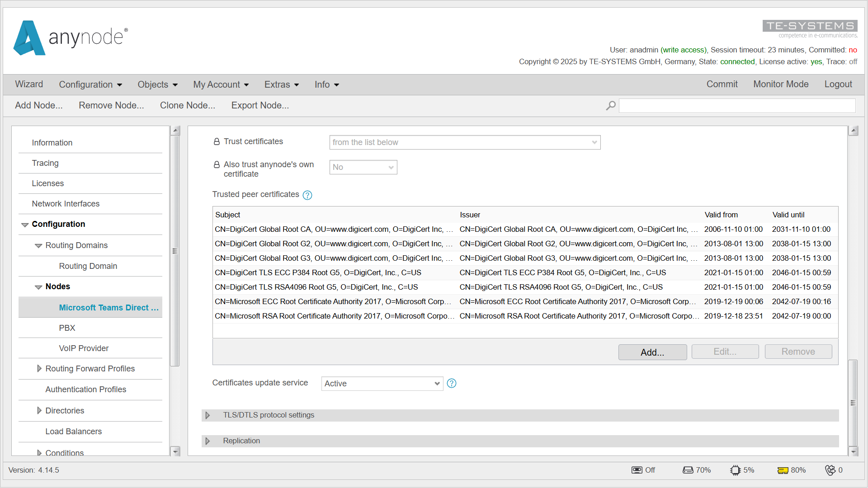Expand the Replication section
868x488 pixels.
click(208, 441)
